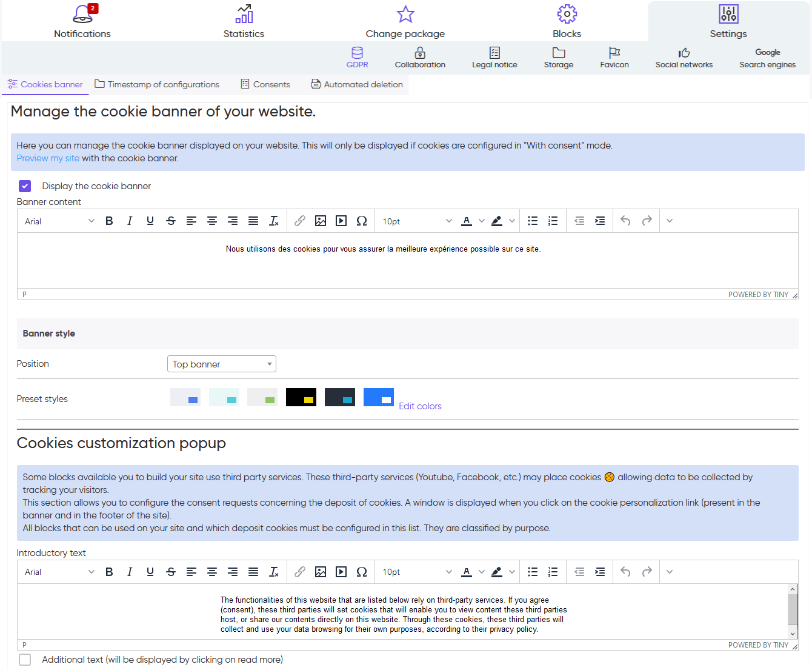Switch to Automated deletion tab
The image size is (812, 670).
357,84
